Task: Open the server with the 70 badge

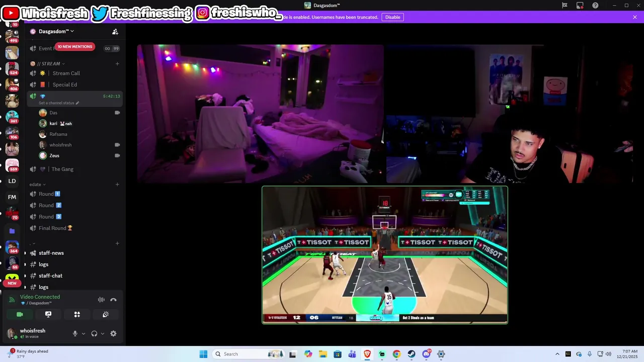Action: point(12,213)
